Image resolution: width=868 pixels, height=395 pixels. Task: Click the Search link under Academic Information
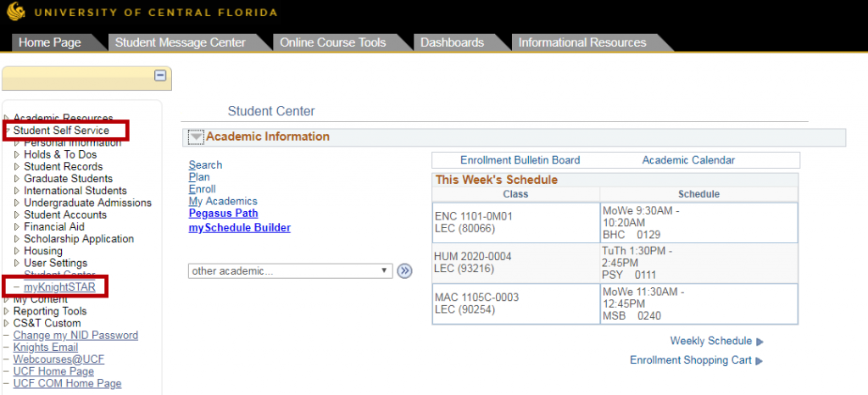coord(205,164)
